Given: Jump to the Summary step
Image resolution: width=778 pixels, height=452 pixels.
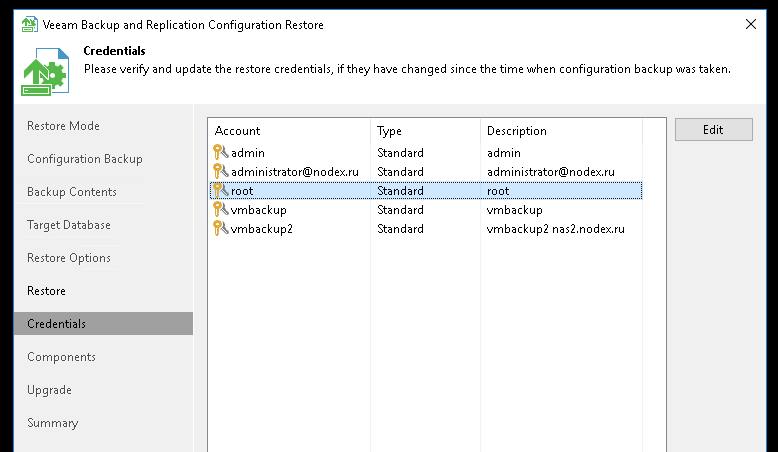Looking at the screenshot, I should (53, 423).
